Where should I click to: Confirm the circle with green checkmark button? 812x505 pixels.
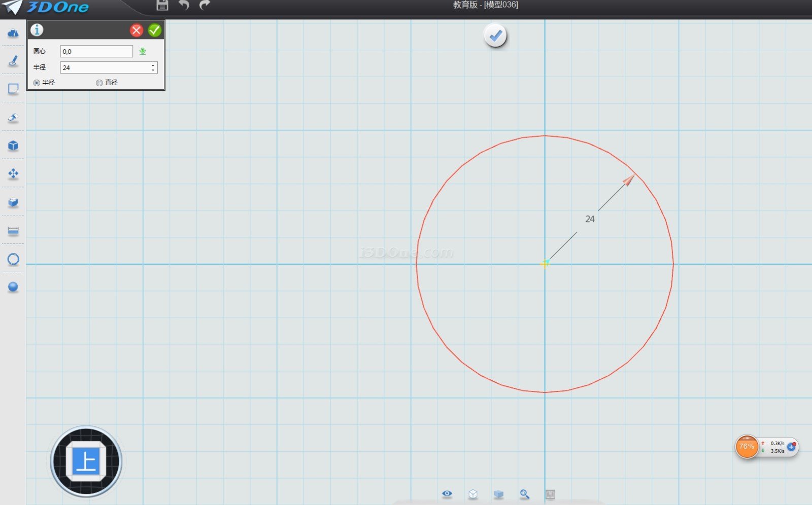[x=155, y=30]
